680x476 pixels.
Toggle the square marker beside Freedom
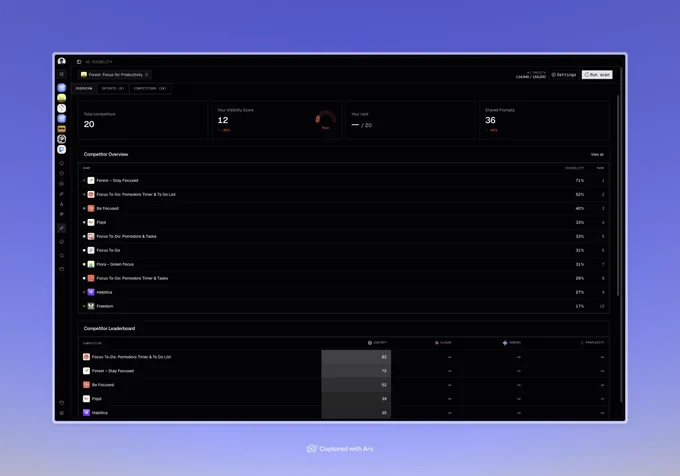pyautogui.click(x=84, y=306)
